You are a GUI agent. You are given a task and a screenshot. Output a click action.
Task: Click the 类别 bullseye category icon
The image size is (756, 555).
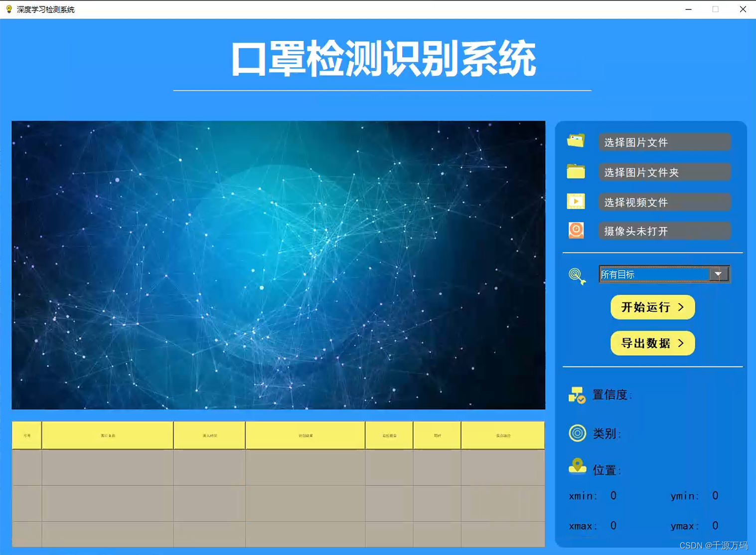point(577,433)
